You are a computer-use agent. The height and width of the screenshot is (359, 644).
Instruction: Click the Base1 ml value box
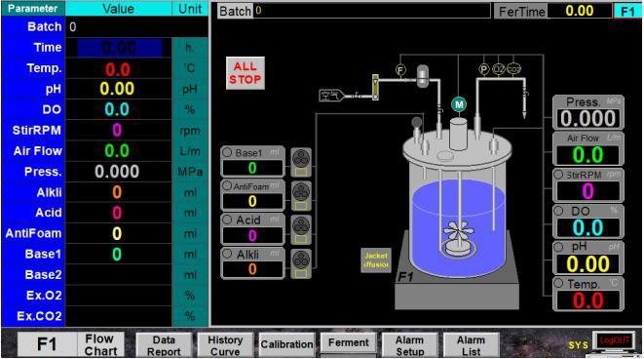[x=252, y=168]
